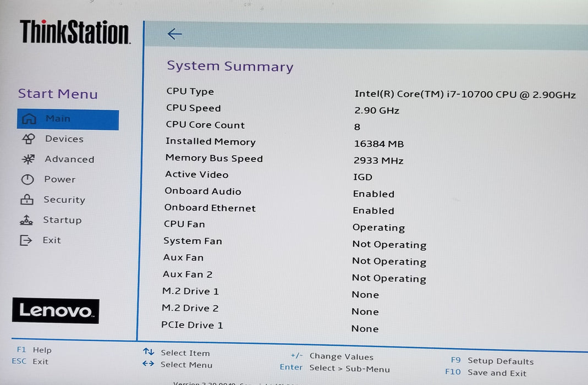Click the Lenovo logo
588x385 pixels.
[x=56, y=310]
